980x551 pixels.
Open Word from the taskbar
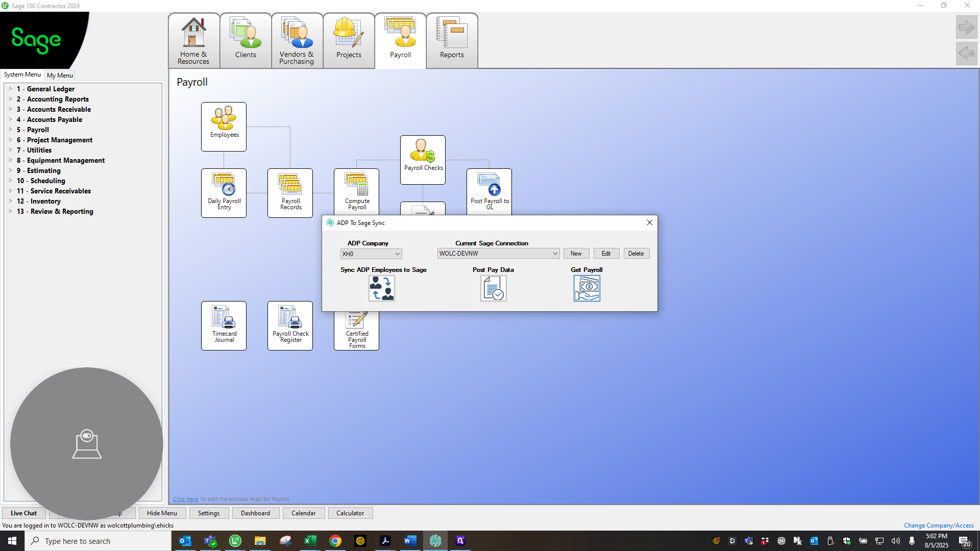pyautogui.click(x=410, y=541)
